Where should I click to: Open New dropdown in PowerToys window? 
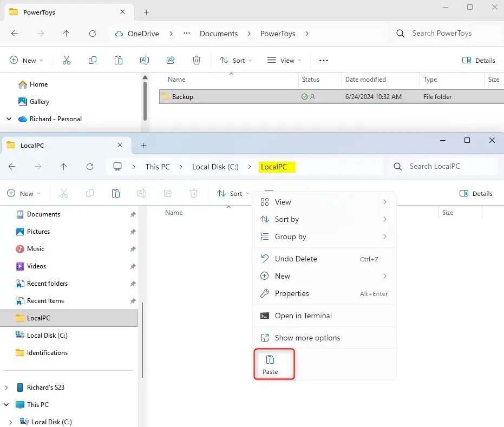27,61
